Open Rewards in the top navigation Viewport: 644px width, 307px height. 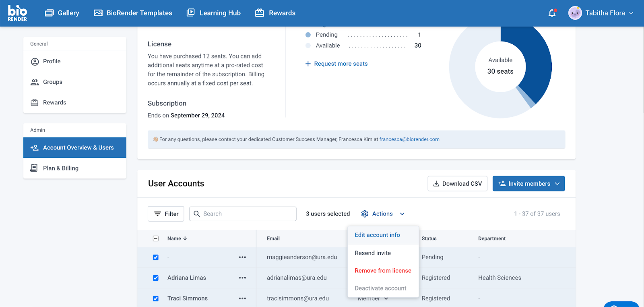tap(275, 13)
